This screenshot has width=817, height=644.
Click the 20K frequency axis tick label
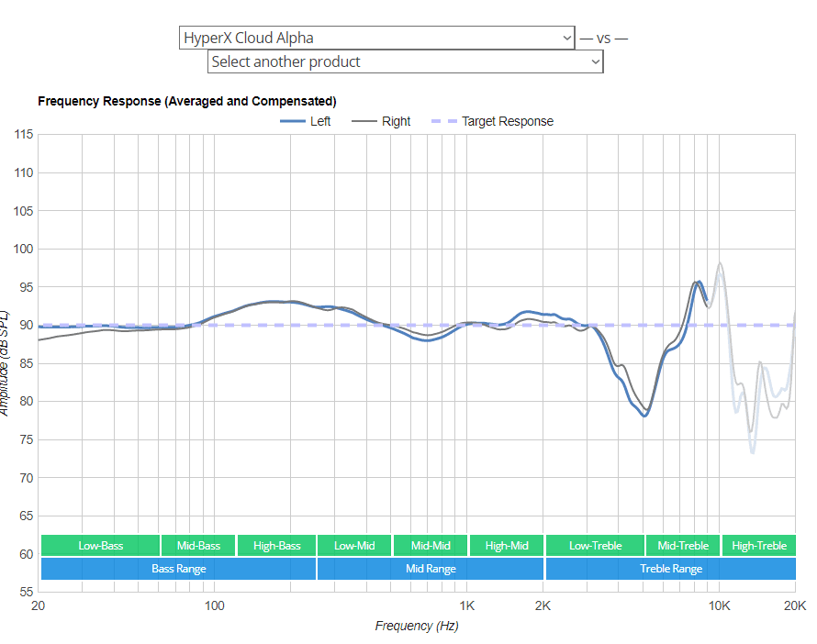pyautogui.click(x=795, y=606)
